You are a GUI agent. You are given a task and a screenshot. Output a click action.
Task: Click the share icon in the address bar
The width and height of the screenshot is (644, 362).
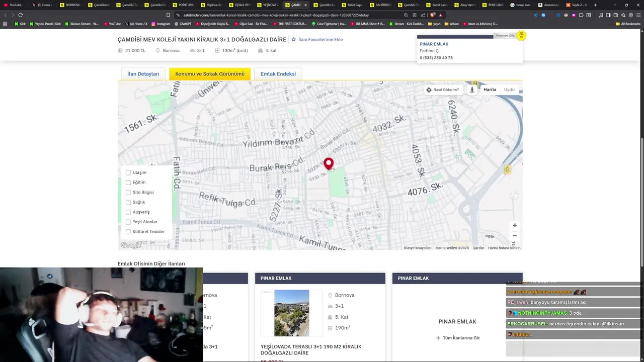click(423, 15)
